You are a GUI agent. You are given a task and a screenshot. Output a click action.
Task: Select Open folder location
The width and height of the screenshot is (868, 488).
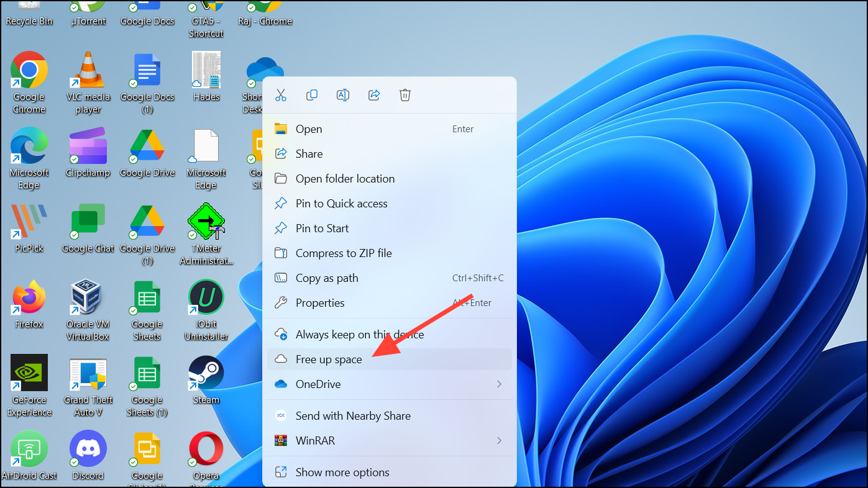tap(345, 178)
